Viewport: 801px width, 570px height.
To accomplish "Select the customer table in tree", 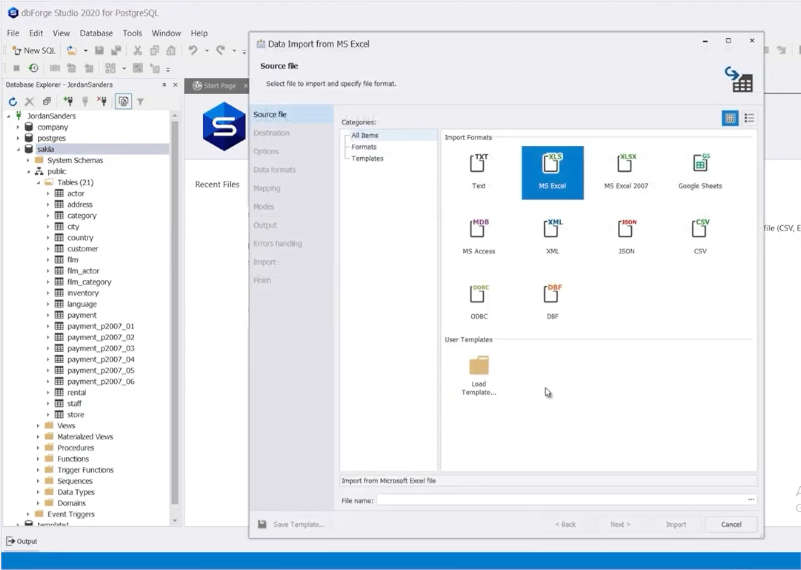I will pos(82,248).
